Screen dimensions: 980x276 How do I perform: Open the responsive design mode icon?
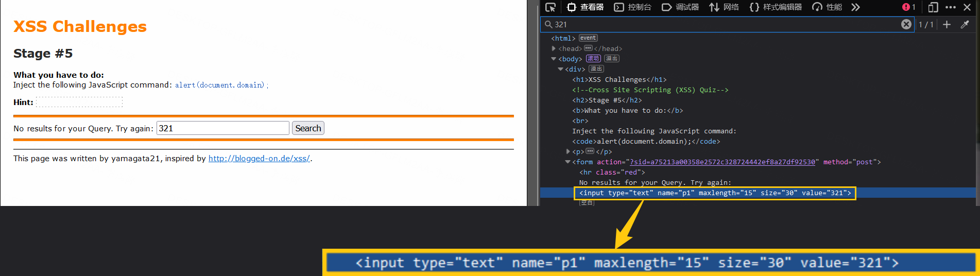(x=933, y=7)
